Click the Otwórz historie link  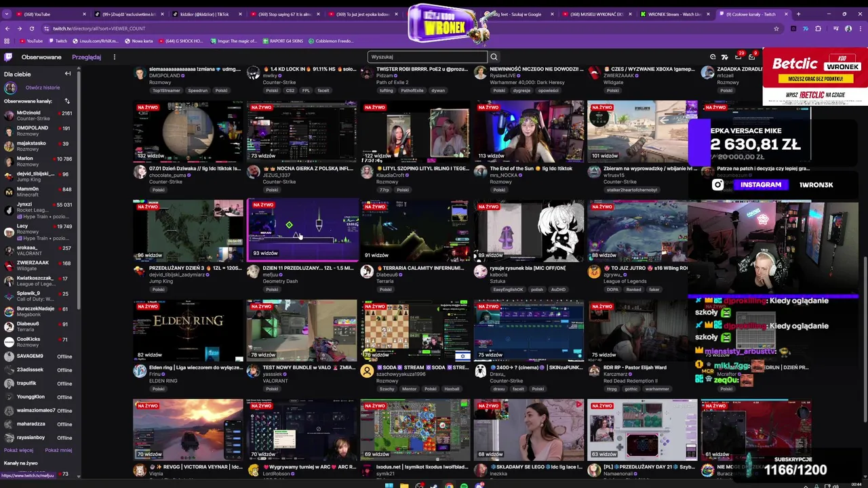click(43, 87)
